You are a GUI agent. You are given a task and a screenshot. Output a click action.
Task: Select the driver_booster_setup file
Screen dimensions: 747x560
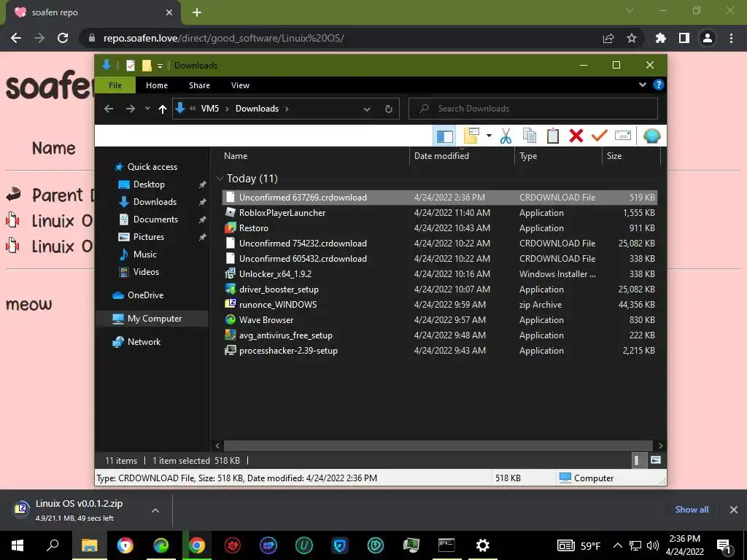pos(440,289)
